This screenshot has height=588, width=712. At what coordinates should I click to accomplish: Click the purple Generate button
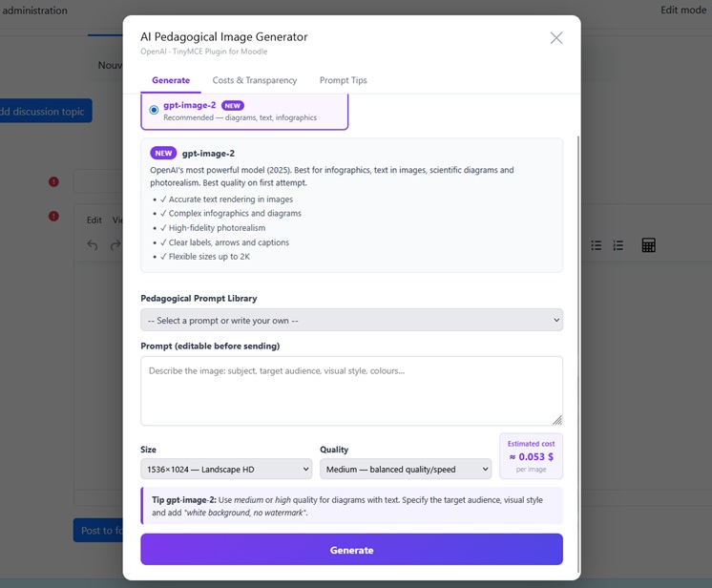[351, 550]
